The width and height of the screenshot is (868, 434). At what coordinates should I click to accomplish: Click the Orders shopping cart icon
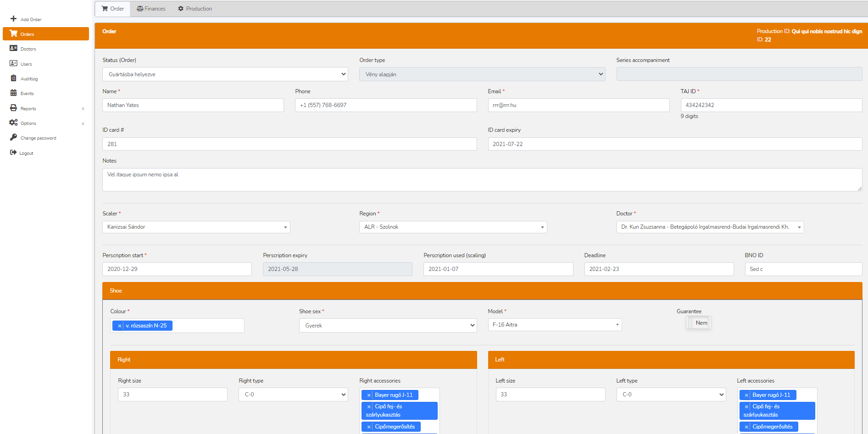13,34
